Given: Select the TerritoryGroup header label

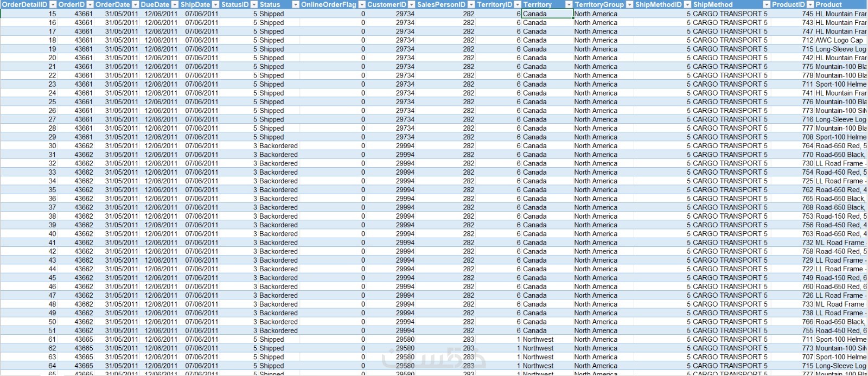Looking at the screenshot, I should click(x=599, y=4).
